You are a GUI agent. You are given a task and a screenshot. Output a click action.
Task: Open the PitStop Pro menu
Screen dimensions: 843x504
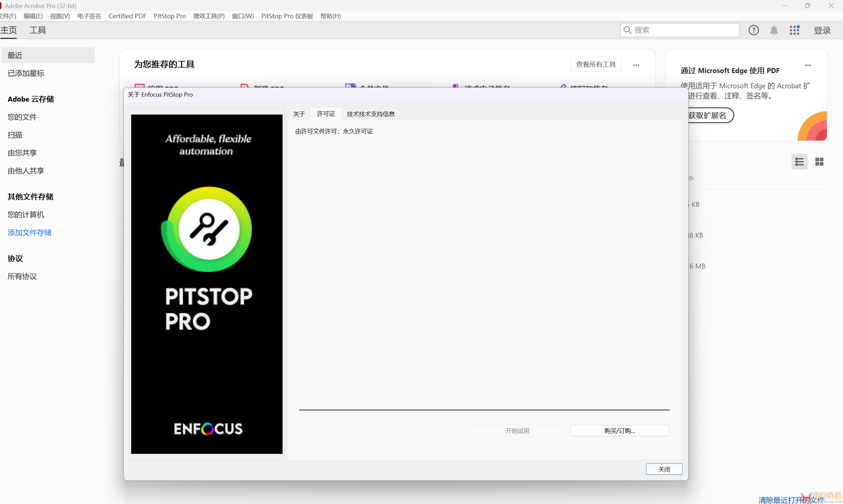coord(169,16)
